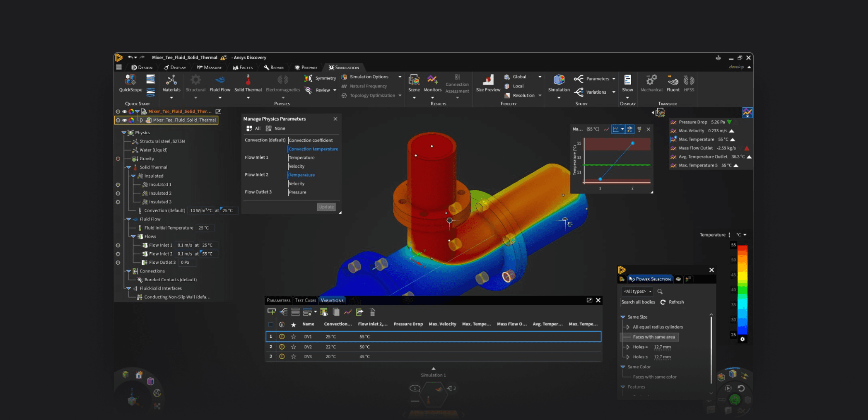Select the Solid Thermal physics tool
The width and height of the screenshot is (868, 420).
(248, 83)
